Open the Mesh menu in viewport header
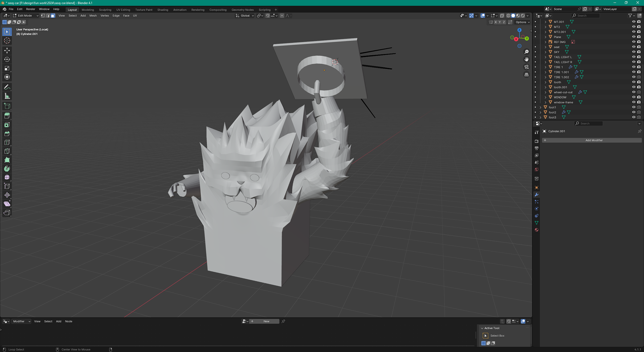 93,16
